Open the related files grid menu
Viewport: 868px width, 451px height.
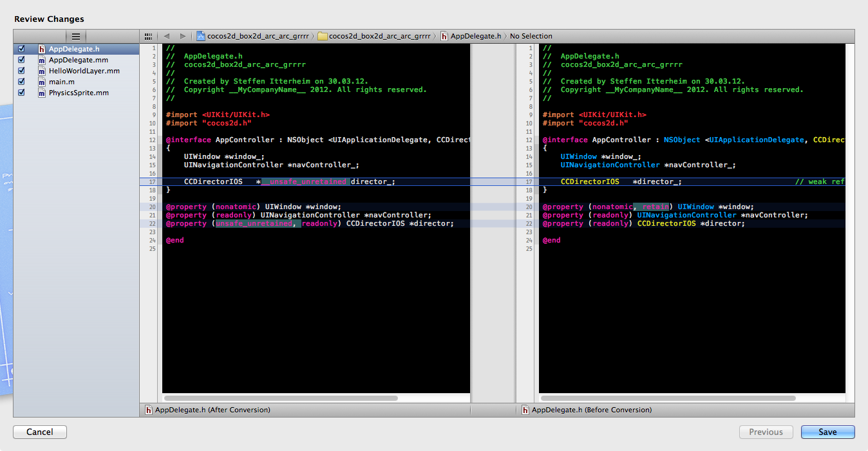click(149, 37)
